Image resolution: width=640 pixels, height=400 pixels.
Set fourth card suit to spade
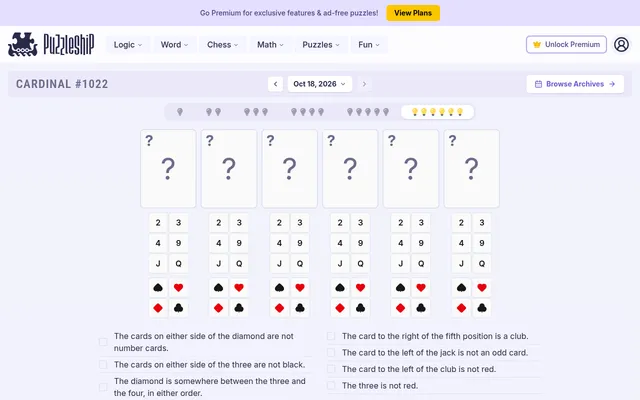340,288
